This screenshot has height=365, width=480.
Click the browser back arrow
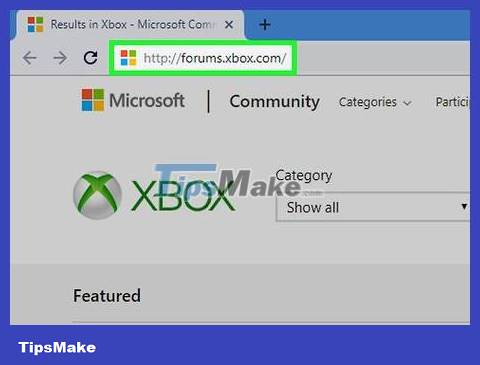click(30, 58)
